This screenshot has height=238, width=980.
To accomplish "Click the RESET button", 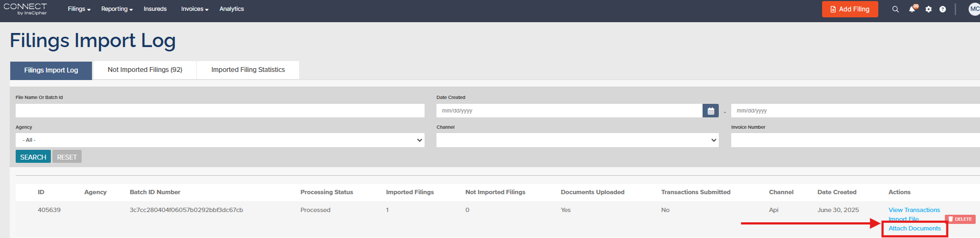I will point(67,157).
